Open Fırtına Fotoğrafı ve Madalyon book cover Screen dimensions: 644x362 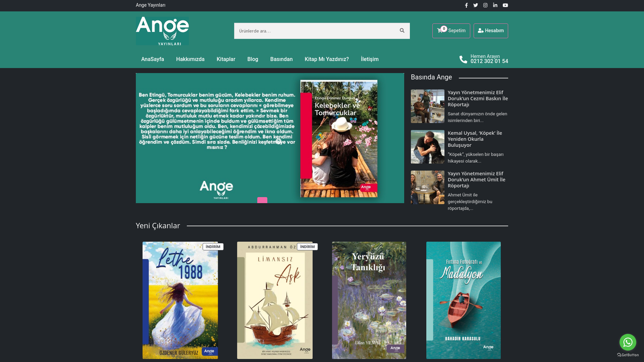[464, 300]
